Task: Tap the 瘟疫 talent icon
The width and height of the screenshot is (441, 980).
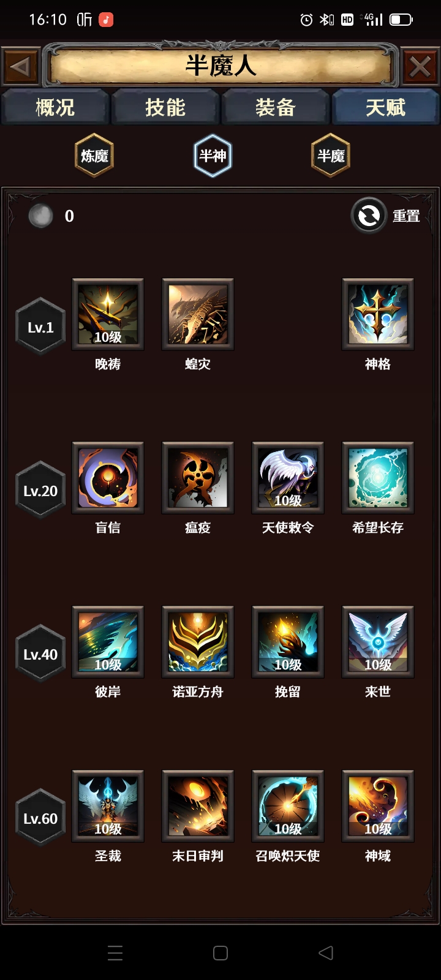Action: (198, 478)
